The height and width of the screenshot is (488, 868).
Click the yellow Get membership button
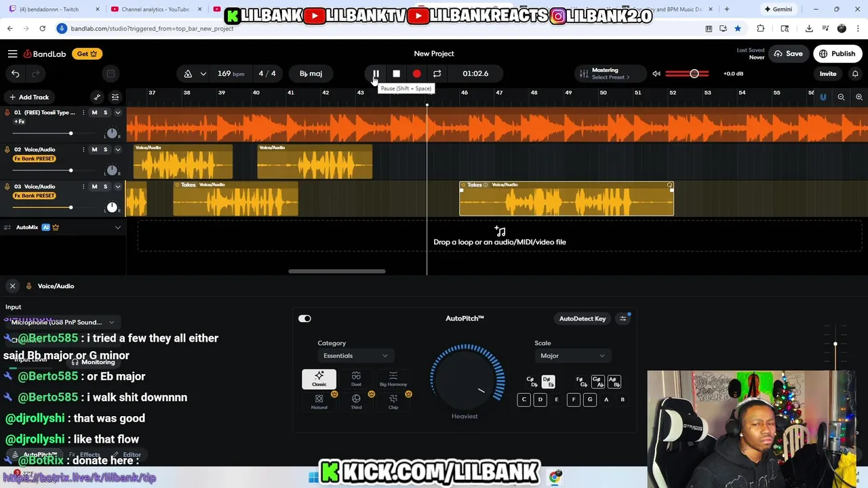point(86,54)
